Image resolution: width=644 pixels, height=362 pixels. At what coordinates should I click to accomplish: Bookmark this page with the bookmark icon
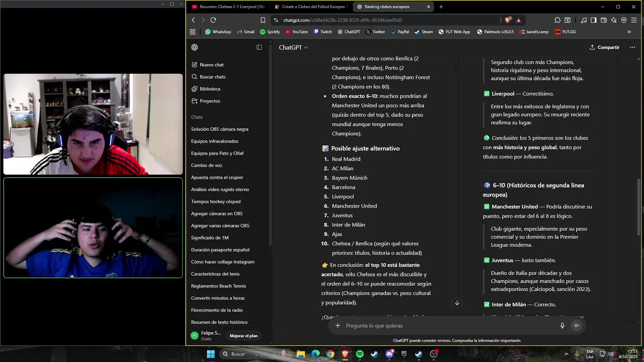click(x=263, y=20)
